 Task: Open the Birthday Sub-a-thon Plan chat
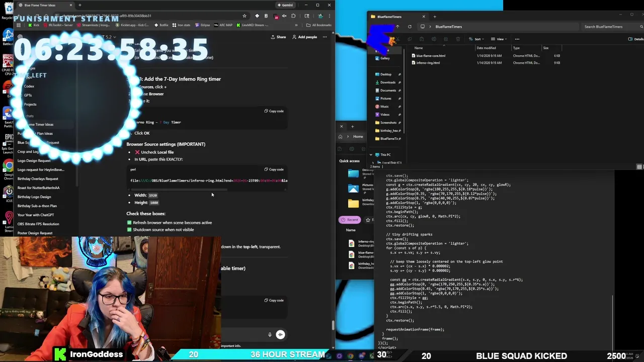37,206
